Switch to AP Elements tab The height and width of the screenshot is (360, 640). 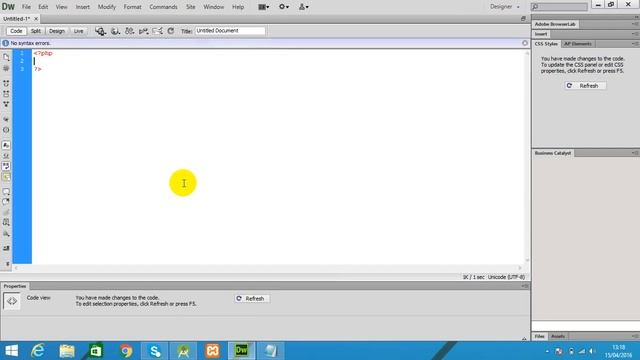click(x=578, y=44)
